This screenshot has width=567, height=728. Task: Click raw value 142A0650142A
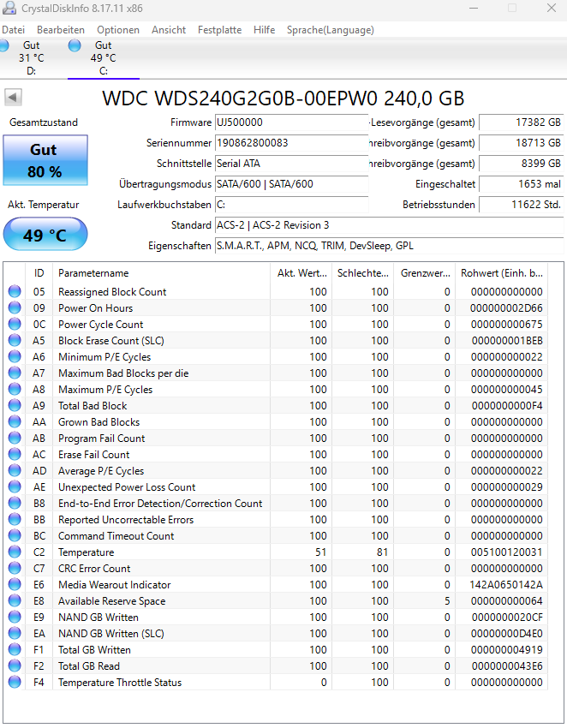[x=506, y=584]
